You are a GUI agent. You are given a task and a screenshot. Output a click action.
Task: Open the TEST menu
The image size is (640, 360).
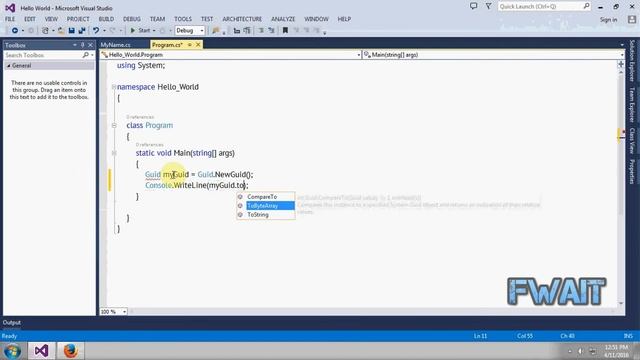(x=207, y=19)
